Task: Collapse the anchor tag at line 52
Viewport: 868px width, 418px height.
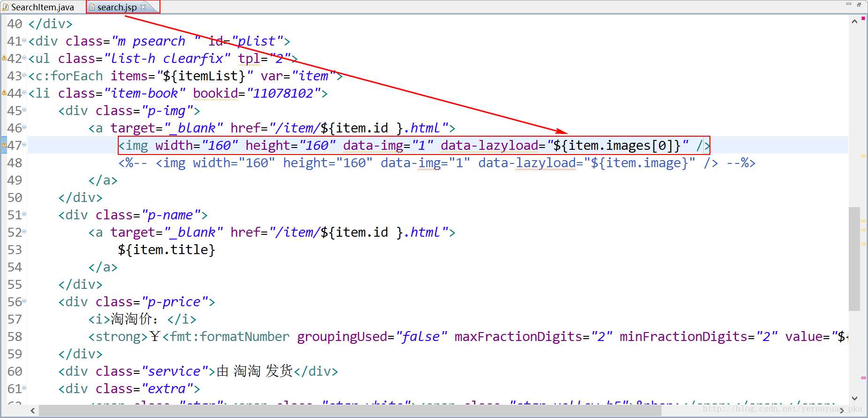Action: coord(24,232)
